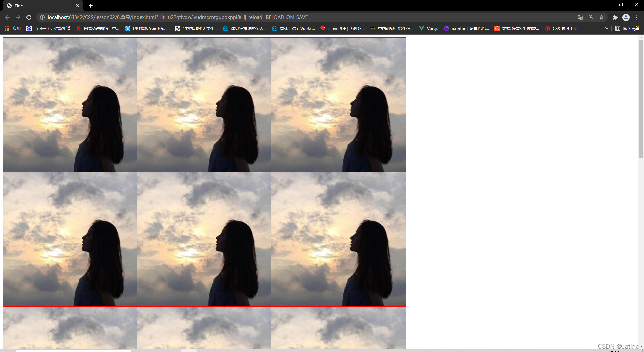View site information icon
Viewport: 644px width, 352px height.
tap(42, 17)
